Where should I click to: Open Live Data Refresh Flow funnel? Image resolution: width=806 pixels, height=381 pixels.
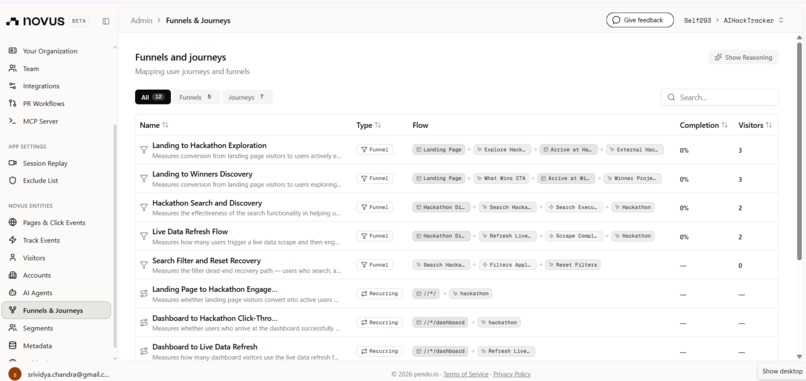pos(190,232)
